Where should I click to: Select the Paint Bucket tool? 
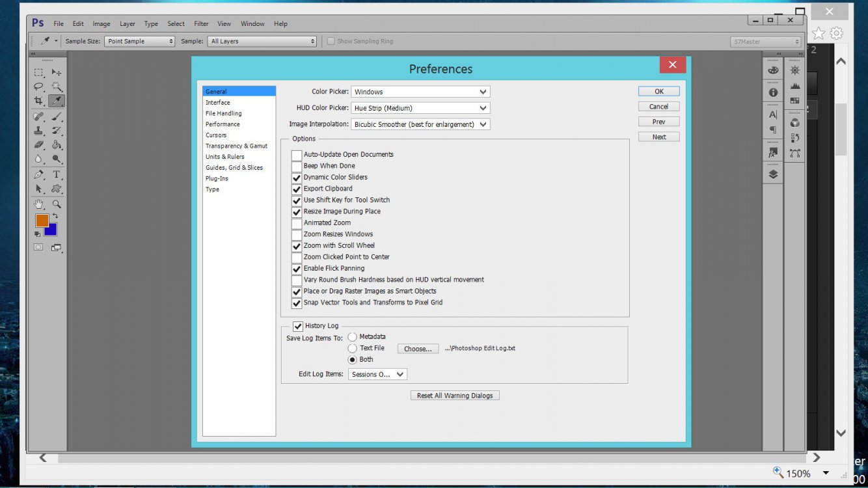[x=57, y=145]
